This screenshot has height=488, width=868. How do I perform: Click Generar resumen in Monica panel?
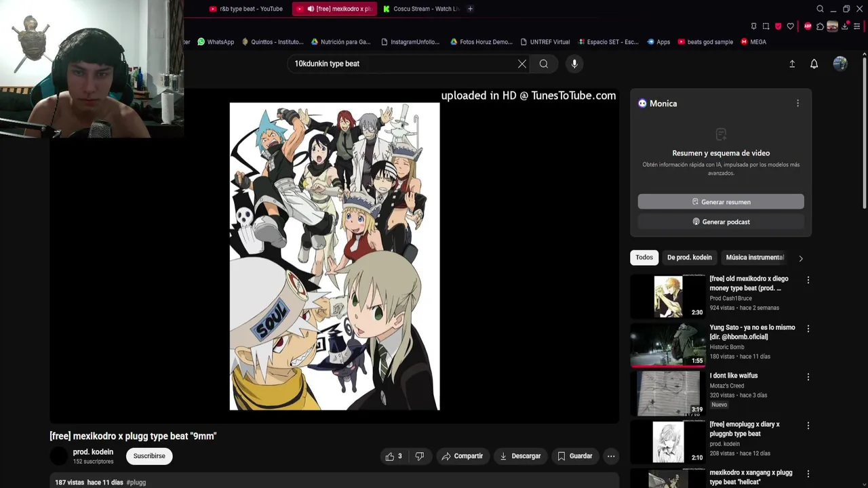click(721, 202)
